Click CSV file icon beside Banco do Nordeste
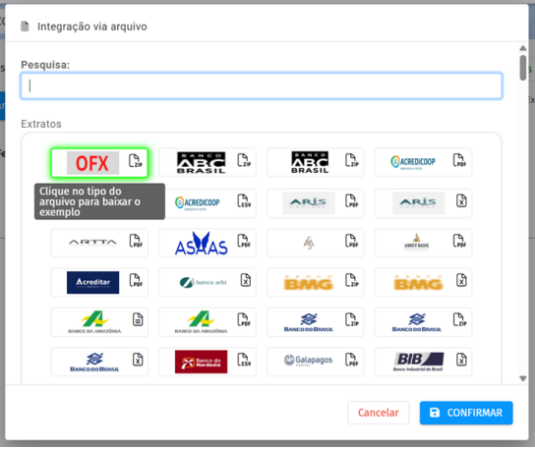Viewport: 535px width, 449px height. 244,360
